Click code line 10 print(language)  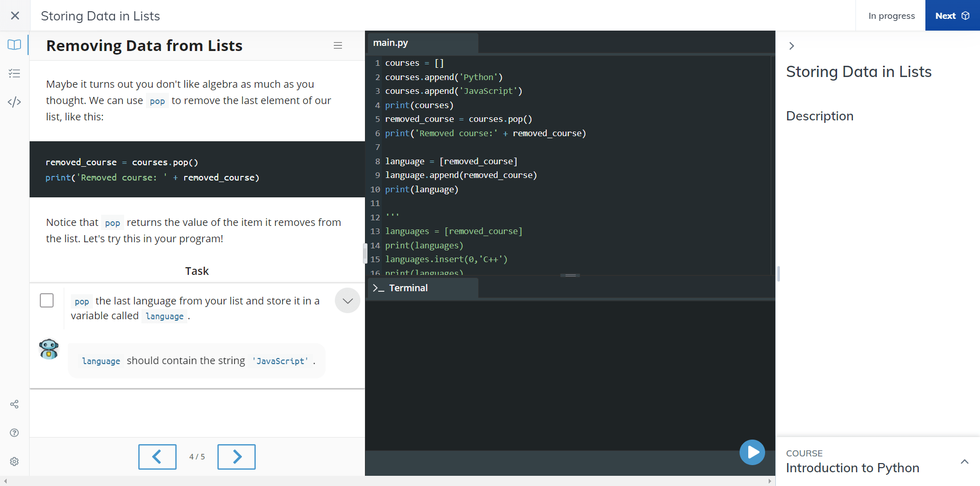click(x=422, y=189)
